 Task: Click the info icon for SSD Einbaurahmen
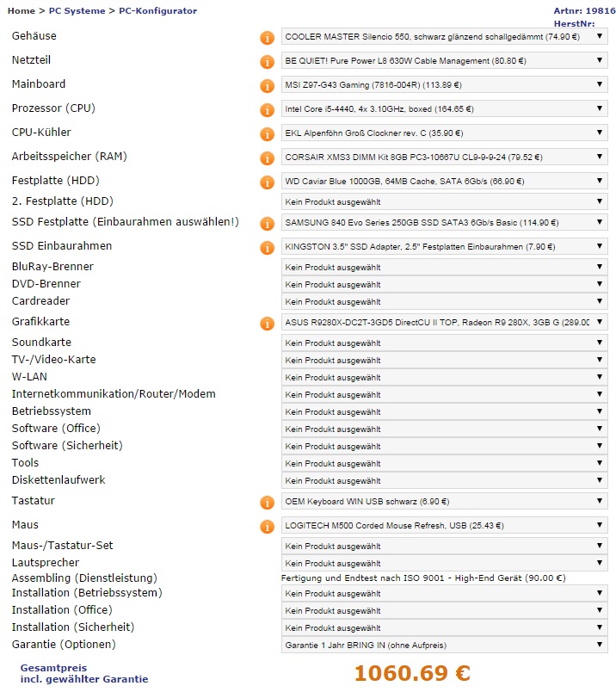pyautogui.click(x=267, y=248)
